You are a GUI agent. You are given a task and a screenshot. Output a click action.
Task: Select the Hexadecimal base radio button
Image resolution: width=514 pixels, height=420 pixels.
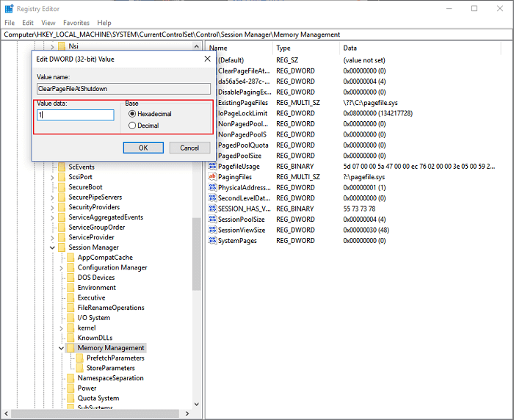point(132,114)
